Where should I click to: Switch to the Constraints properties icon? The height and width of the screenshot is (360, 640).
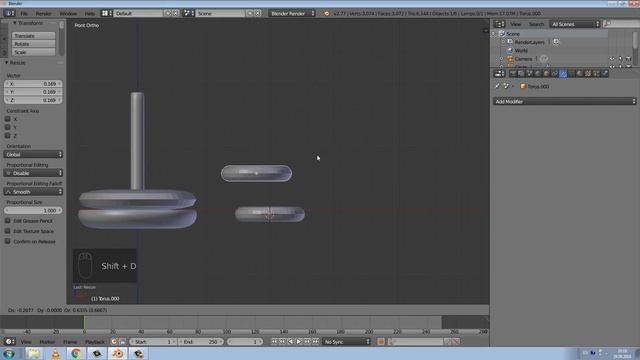click(x=555, y=73)
